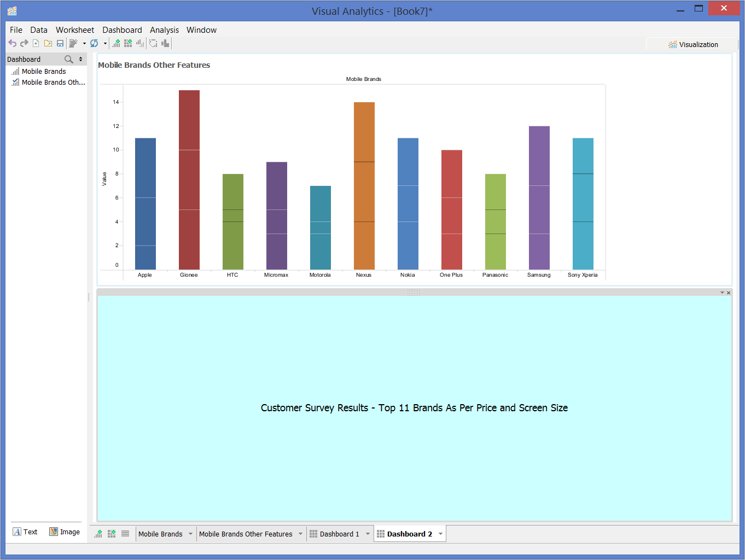Viewport: 745px width, 560px height.
Task: Click the blue refresh data icon
Action: click(94, 43)
